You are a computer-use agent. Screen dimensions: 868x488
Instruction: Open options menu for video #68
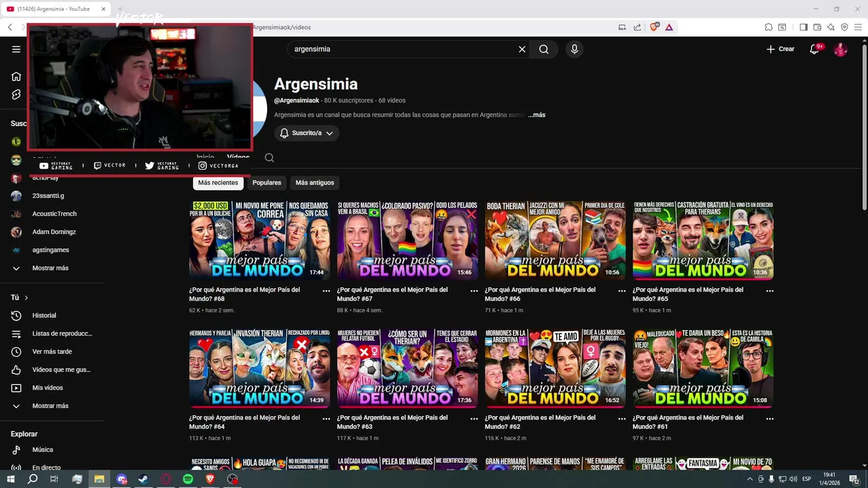click(x=326, y=291)
